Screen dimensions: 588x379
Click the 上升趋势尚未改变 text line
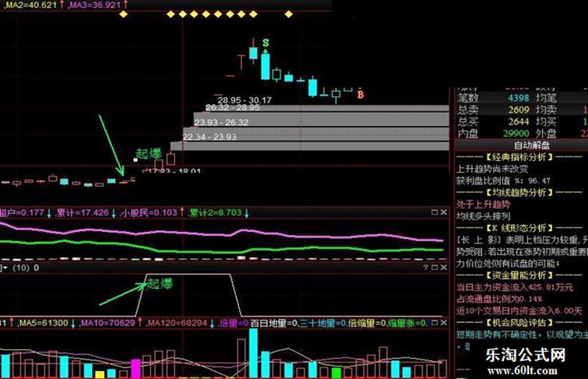[492, 169]
